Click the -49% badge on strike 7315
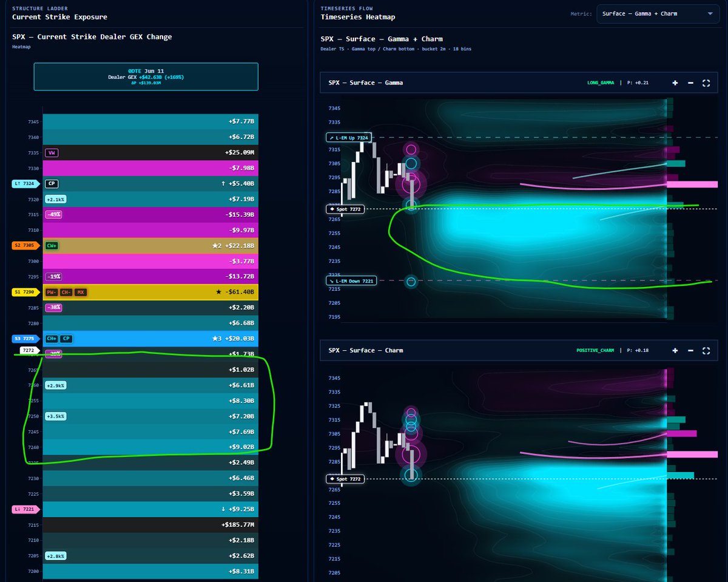The height and width of the screenshot is (582, 728). click(53, 214)
